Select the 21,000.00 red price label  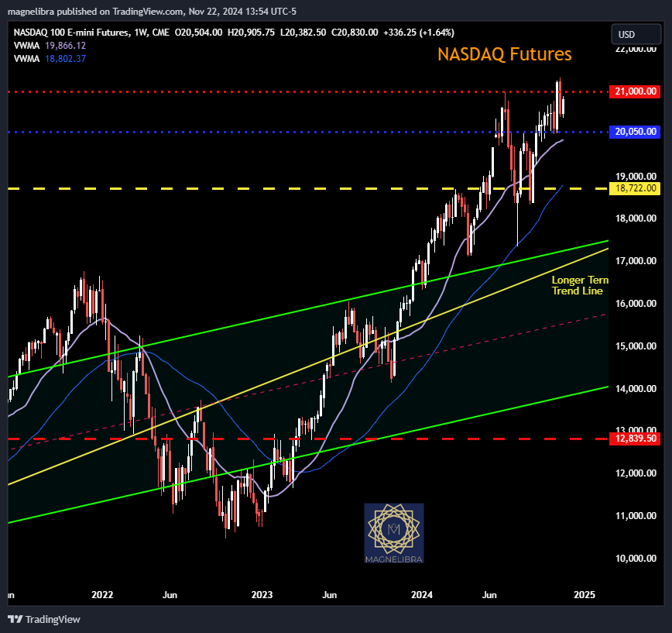click(x=635, y=91)
